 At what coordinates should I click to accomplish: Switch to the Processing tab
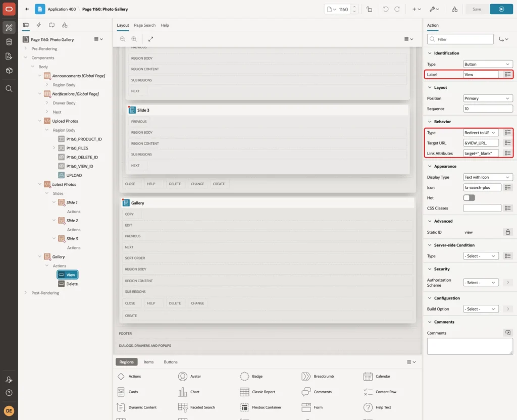coord(52,25)
